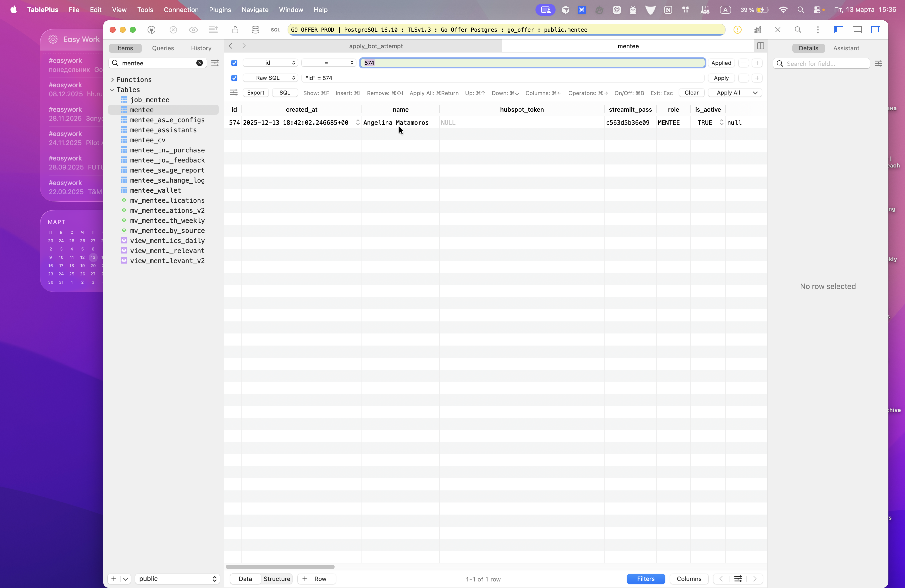Viewport: 905px width, 588px height.
Task: Click the yellow warning indicator icon
Action: tap(737, 30)
